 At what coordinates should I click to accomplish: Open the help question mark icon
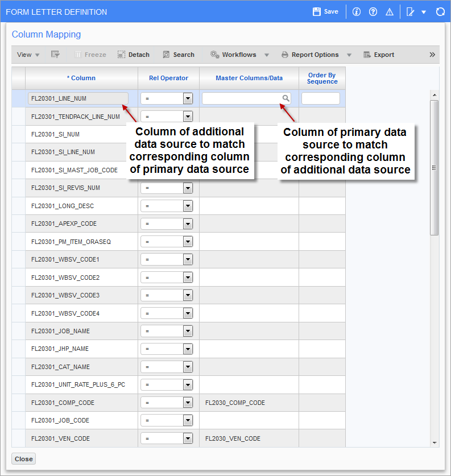click(x=373, y=12)
